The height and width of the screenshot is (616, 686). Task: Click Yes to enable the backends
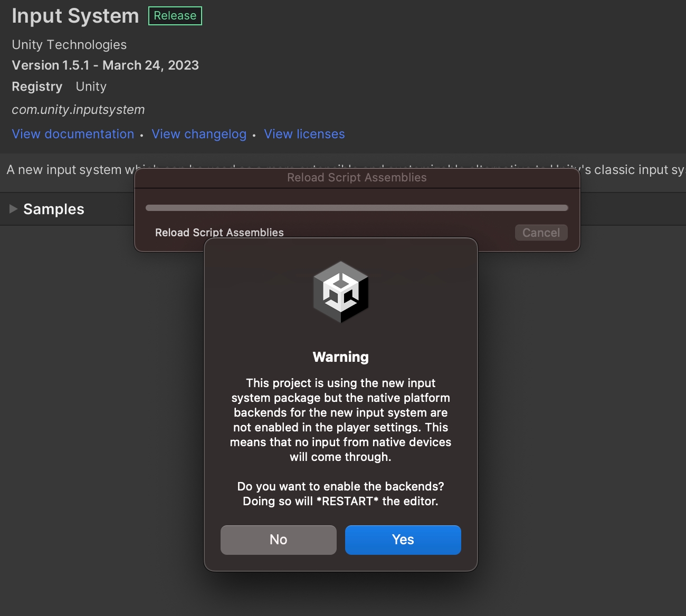pyautogui.click(x=403, y=540)
